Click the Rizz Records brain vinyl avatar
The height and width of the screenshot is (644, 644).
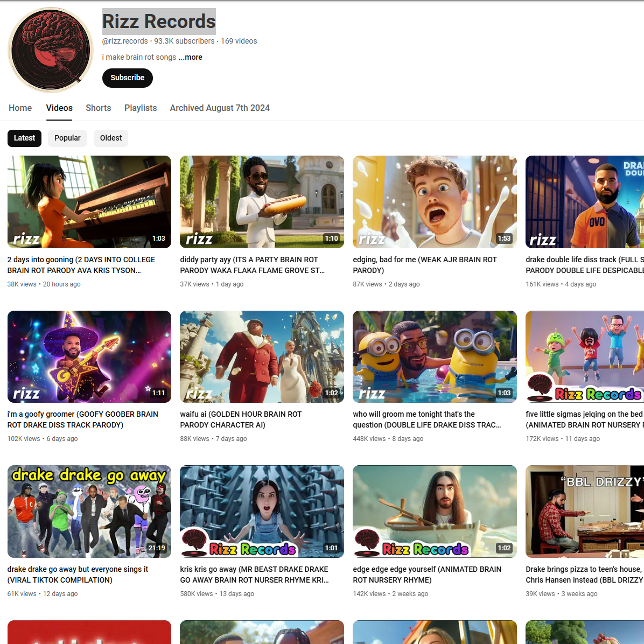[51, 50]
